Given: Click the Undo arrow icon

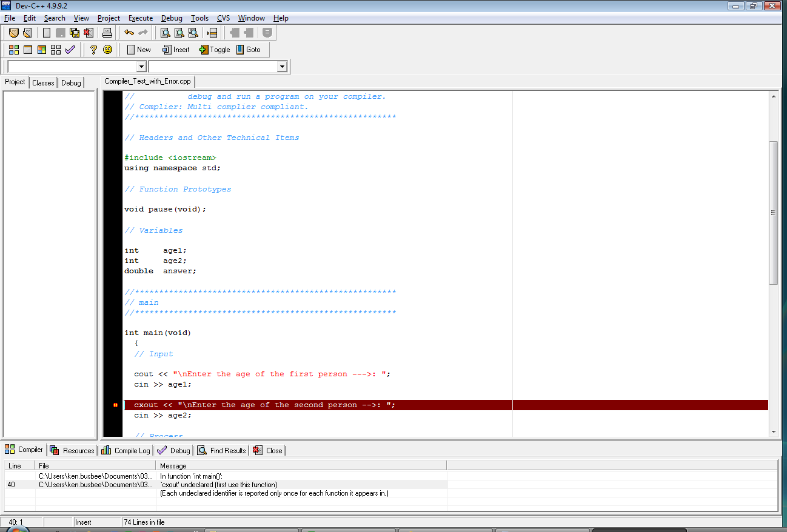Looking at the screenshot, I should click(x=129, y=33).
